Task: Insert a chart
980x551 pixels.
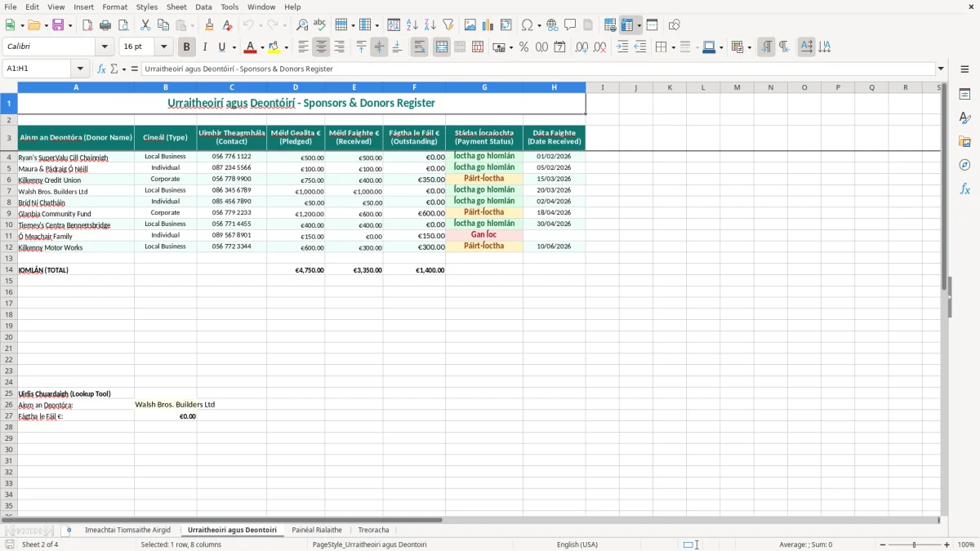Action: click(488, 25)
